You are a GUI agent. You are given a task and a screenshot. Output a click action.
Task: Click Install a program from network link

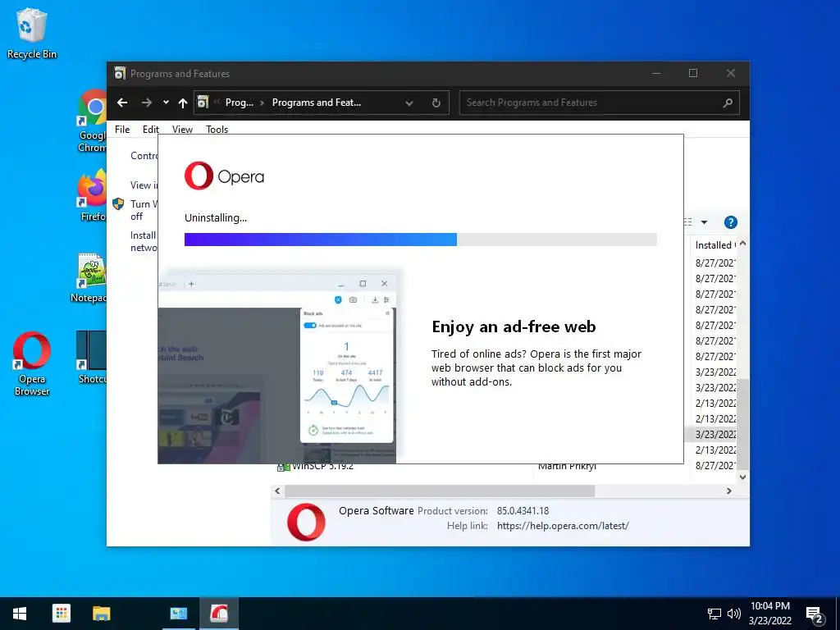[144, 241]
